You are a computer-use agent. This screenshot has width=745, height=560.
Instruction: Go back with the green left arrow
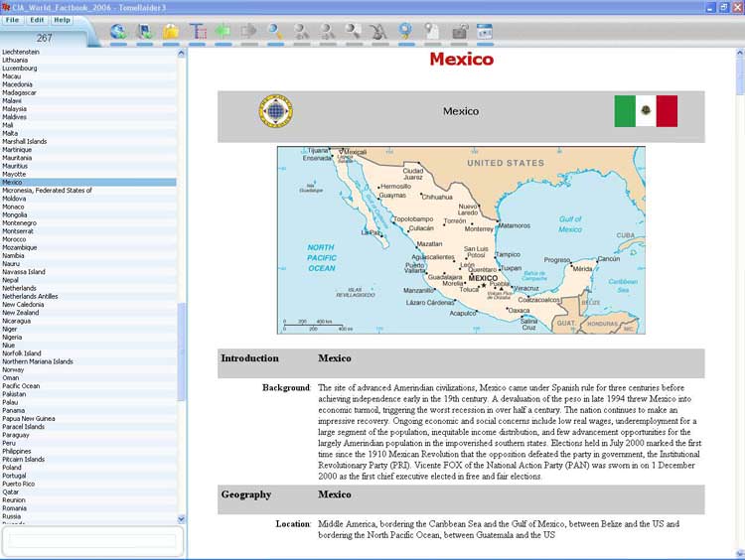223,32
